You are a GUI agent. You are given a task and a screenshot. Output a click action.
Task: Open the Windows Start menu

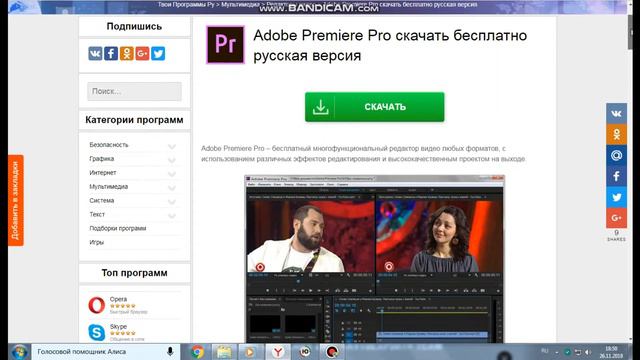click(19, 352)
